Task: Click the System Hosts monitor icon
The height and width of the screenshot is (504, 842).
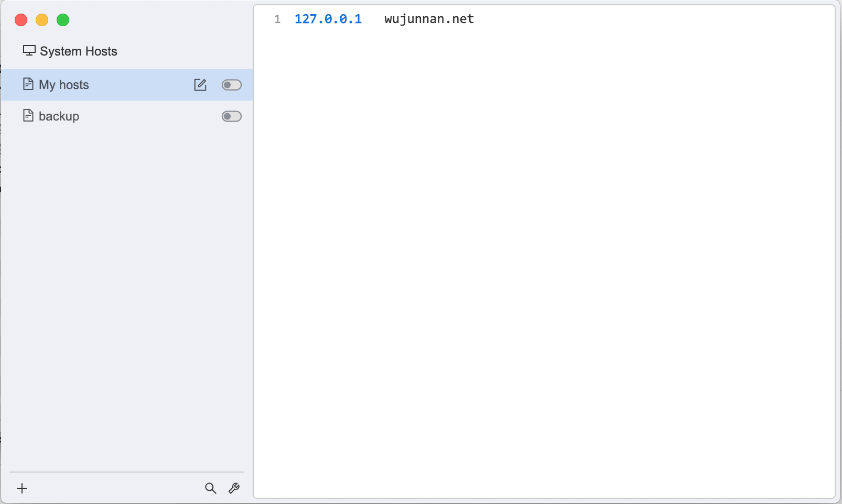Action: 29,51
